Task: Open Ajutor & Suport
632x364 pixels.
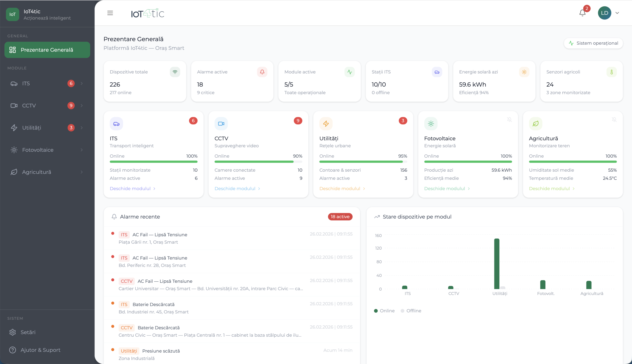Action: point(40,350)
